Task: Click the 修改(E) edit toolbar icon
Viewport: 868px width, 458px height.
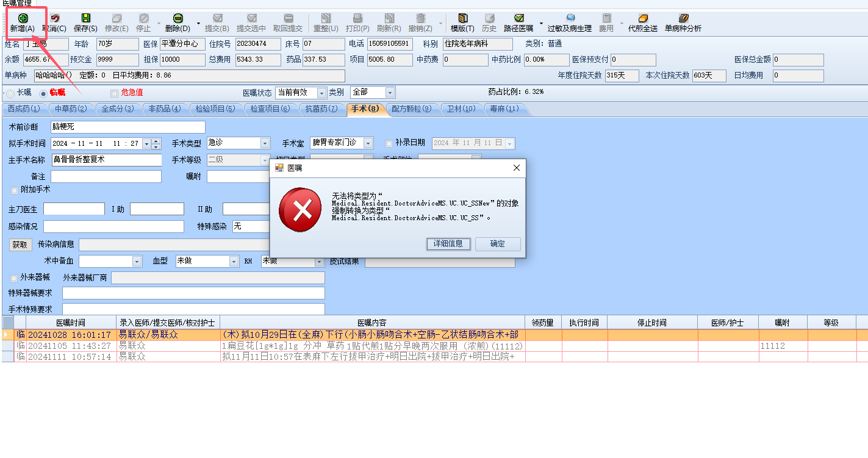Action: point(117,18)
